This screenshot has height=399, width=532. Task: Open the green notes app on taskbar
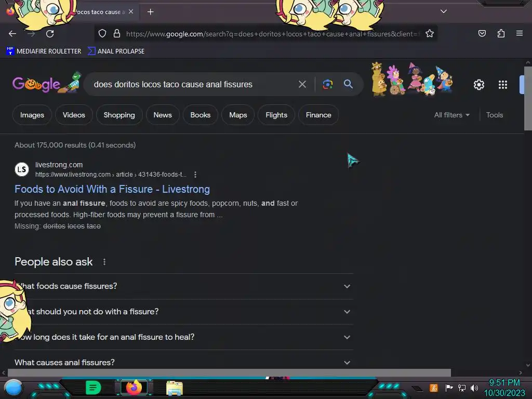click(x=94, y=388)
